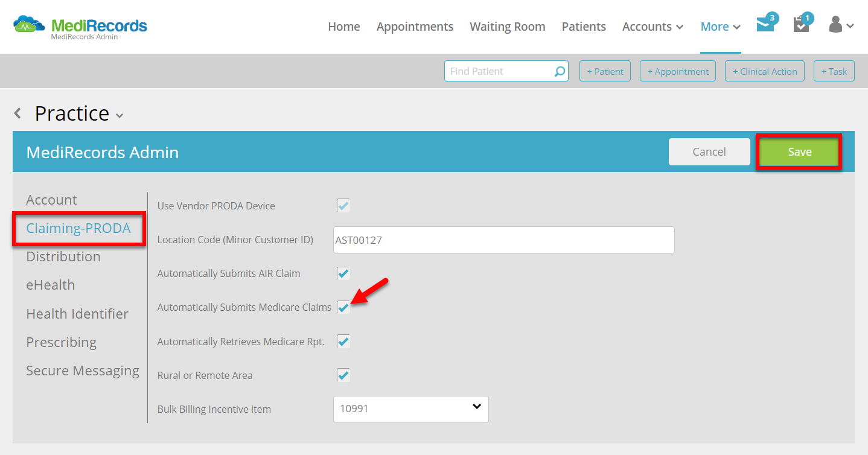This screenshot has height=455, width=868.
Task: Toggle Rural or Remote Area checkbox
Action: pos(343,375)
